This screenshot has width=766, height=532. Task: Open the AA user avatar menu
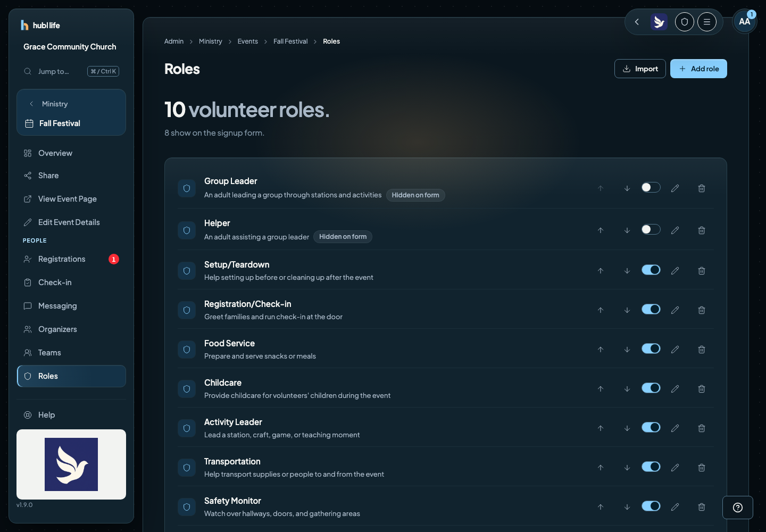click(x=745, y=21)
